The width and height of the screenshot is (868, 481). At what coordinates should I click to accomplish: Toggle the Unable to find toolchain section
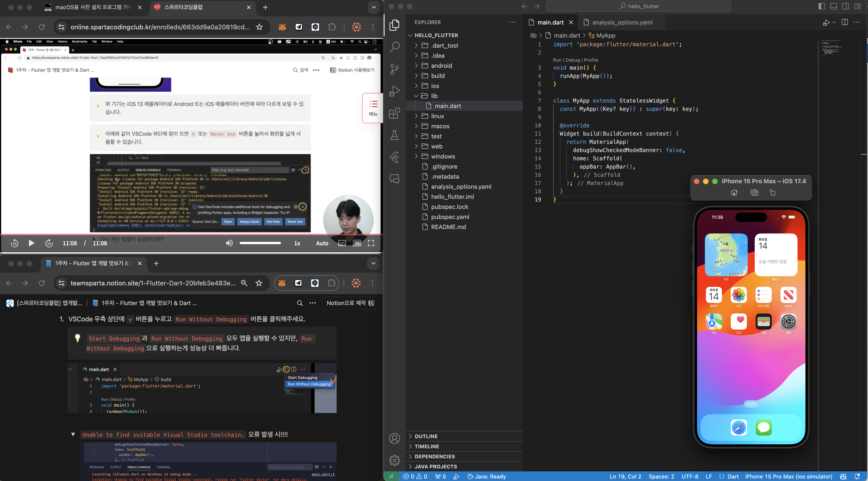[73, 435]
